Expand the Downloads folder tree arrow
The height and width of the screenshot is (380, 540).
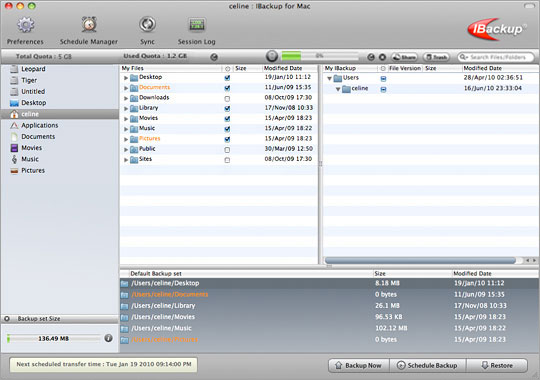[x=126, y=99]
